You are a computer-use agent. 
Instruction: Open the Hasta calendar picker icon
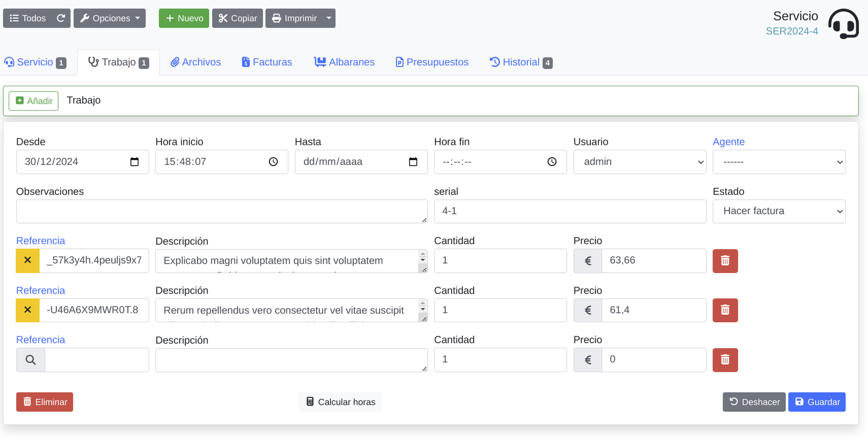tap(413, 162)
